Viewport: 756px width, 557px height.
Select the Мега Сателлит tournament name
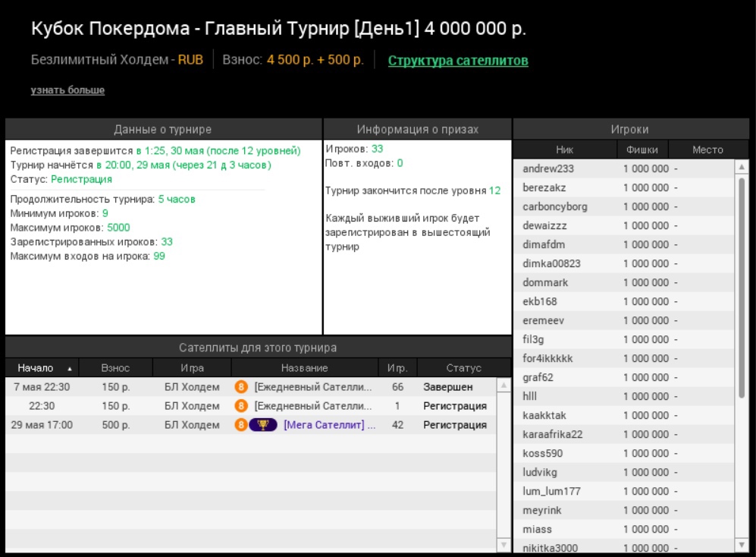[329, 425]
